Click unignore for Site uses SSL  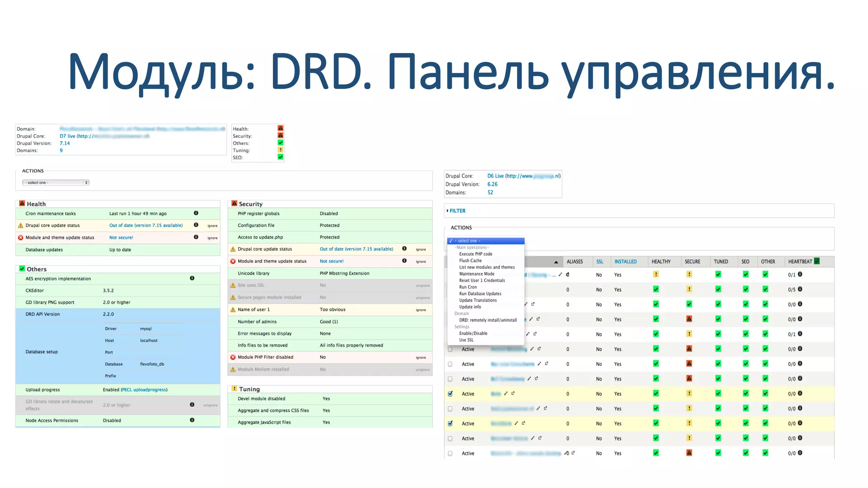point(423,286)
